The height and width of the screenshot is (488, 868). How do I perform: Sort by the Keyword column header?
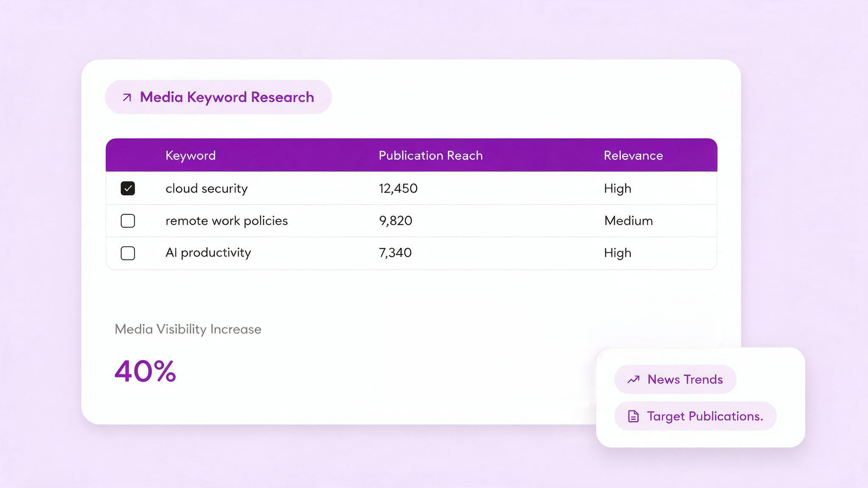pyautogui.click(x=190, y=156)
